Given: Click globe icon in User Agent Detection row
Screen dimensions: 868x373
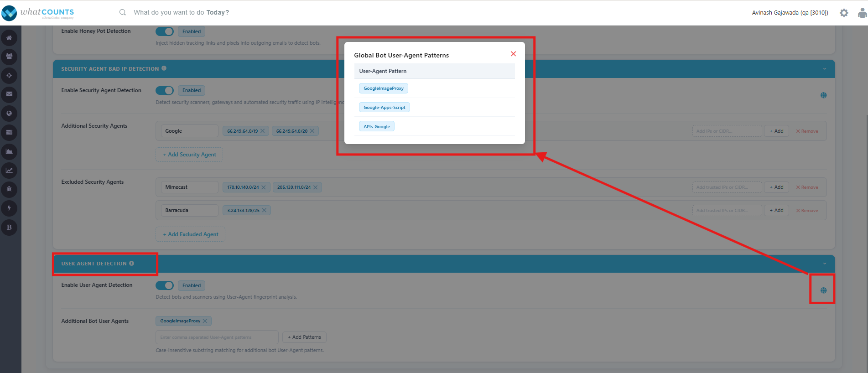Looking at the screenshot, I should tap(823, 290).
